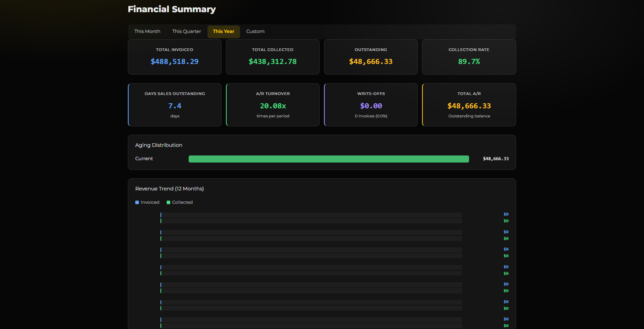Switch to the This Month tab

pyautogui.click(x=147, y=31)
